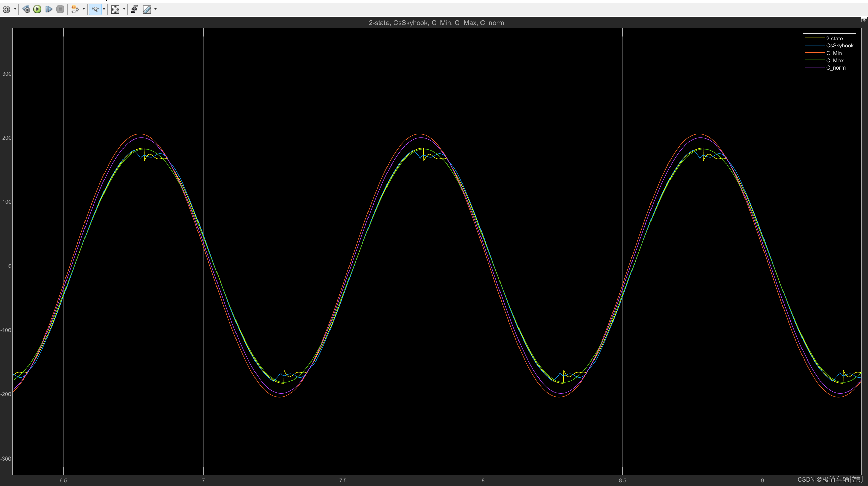This screenshot has height=486, width=868.
Task: Expand the gear configuration dropdown arrow
Action: (x=15, y=9)
